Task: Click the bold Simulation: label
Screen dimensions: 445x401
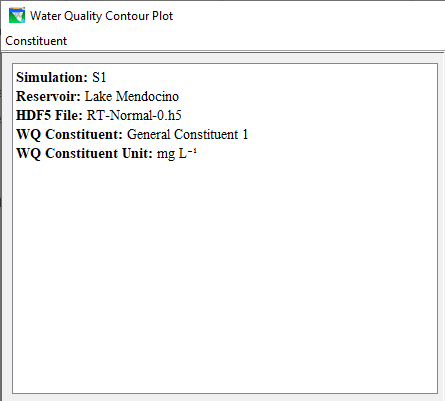Action: 52,77
